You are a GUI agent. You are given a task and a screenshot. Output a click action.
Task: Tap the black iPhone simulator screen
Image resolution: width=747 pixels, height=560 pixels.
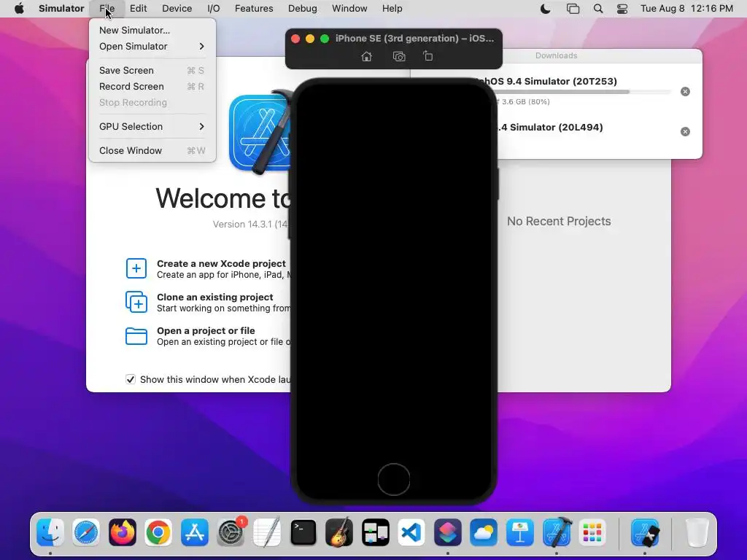pyautogui.click(x=393, y=271)
